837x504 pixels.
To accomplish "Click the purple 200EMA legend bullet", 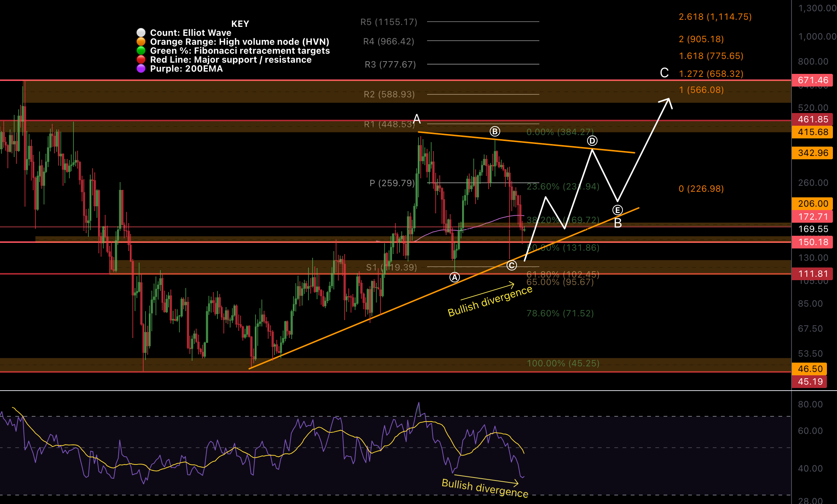I will point(142,69).
